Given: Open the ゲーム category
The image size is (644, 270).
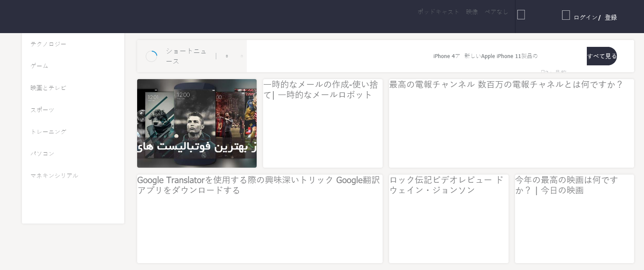Looking at the screenshot, I should (x=40, y=66).
